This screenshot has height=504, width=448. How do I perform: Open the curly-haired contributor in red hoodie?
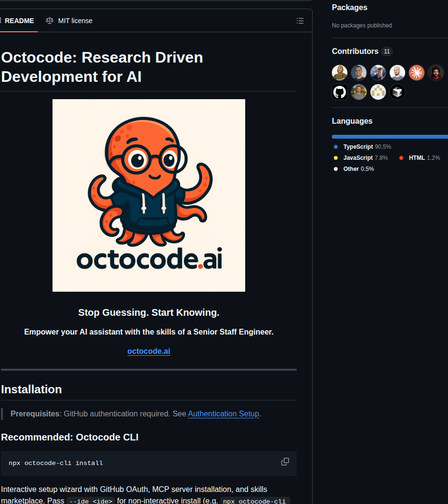tap(436, 73)
